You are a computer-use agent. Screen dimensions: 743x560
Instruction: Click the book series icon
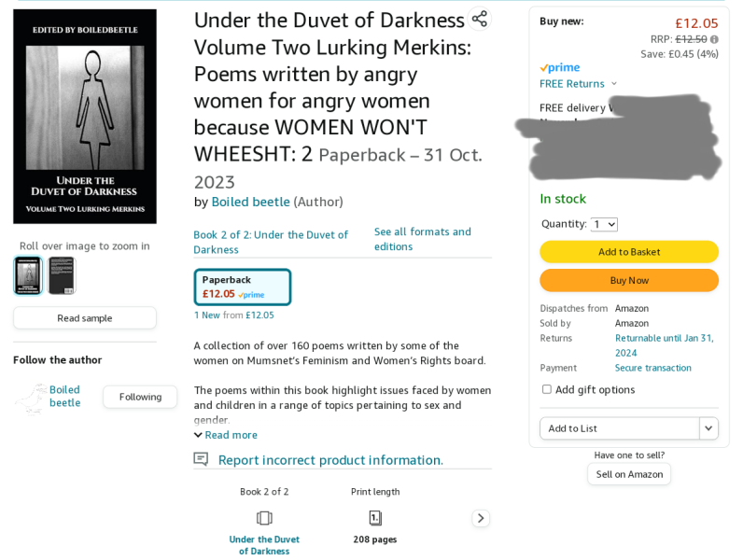(x=264, y=518)
